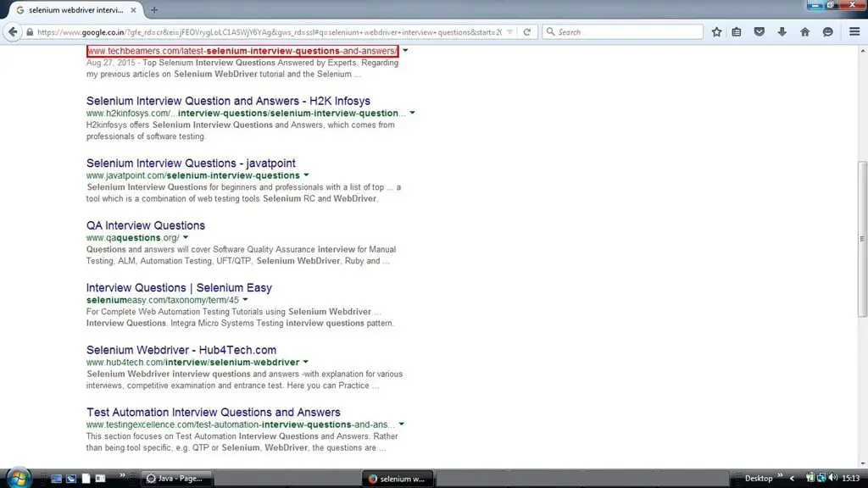Screen dimensions: 868x488
Task: Show URL history dropdown in address bar
Action: (x=509, y=32)
